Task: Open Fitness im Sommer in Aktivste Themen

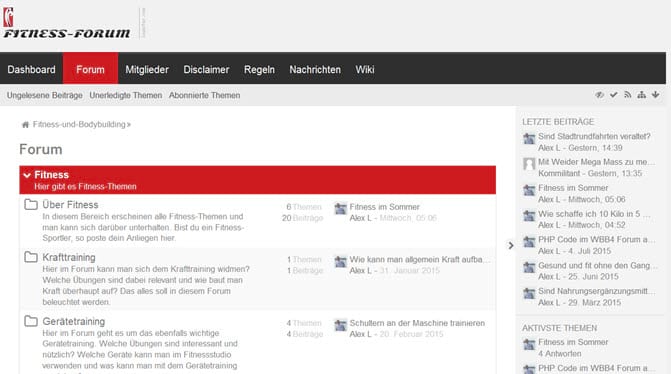Action: coord(573,342)
